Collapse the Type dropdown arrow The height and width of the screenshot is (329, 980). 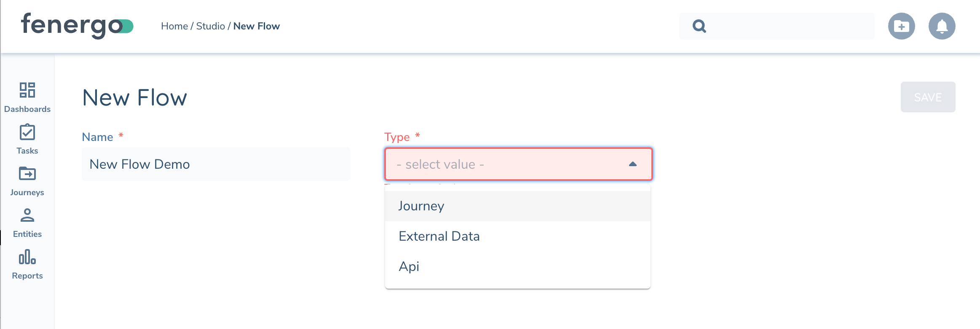632,164
